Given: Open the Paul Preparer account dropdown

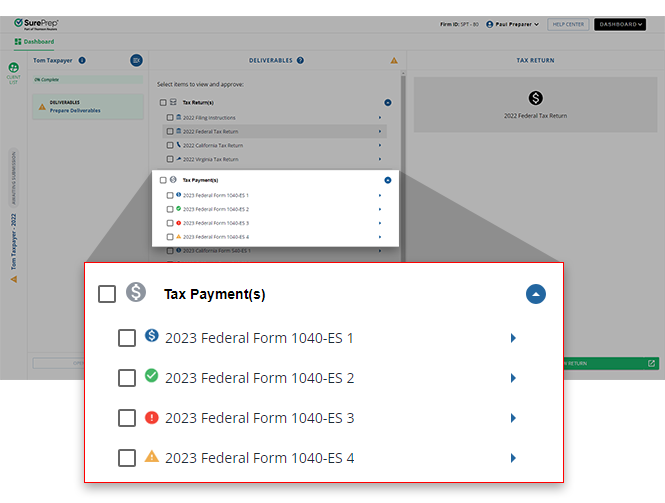Looking at the screenshot, I should [x=512, y=24].
